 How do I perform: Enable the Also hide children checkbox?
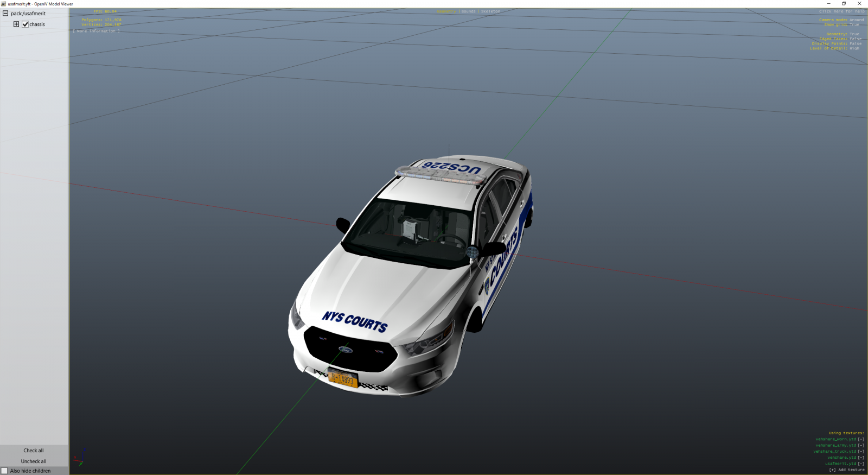pyautogui.click(x=5, y=471)
